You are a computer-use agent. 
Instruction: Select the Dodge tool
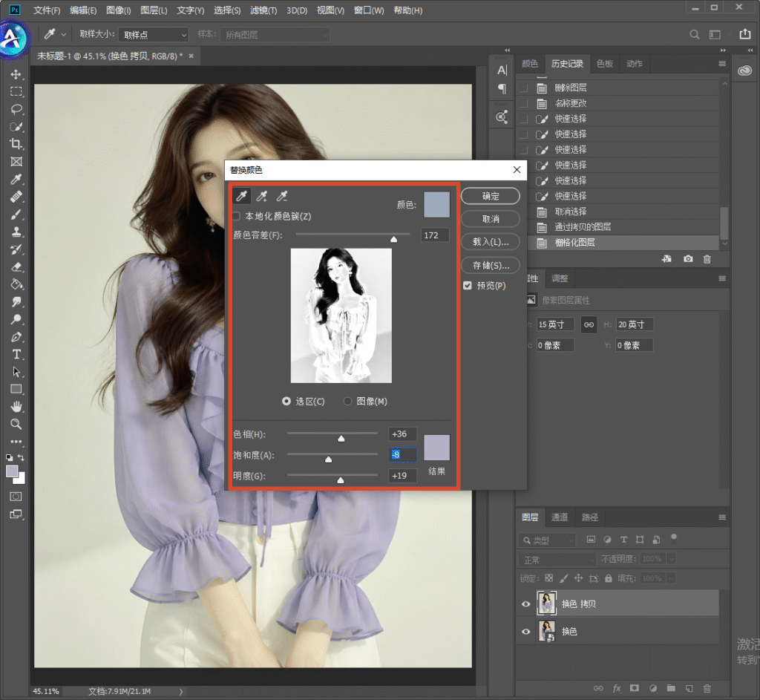(16, 319)
